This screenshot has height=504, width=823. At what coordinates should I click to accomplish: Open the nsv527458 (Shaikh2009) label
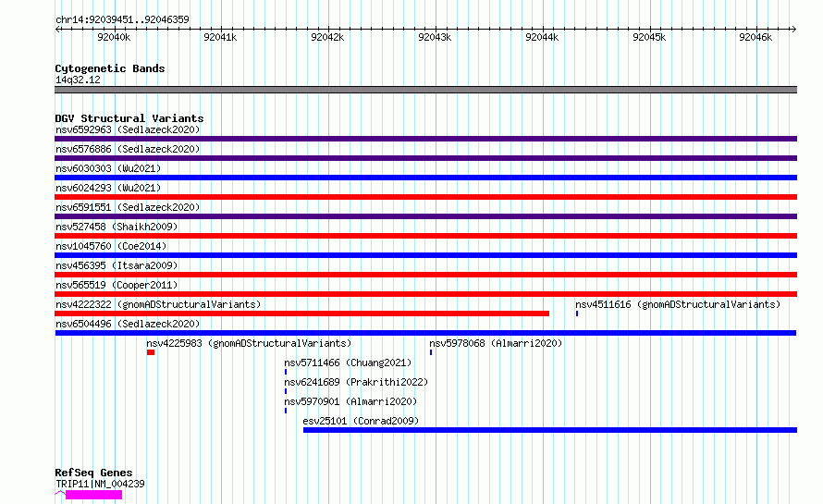pos(117,227)
